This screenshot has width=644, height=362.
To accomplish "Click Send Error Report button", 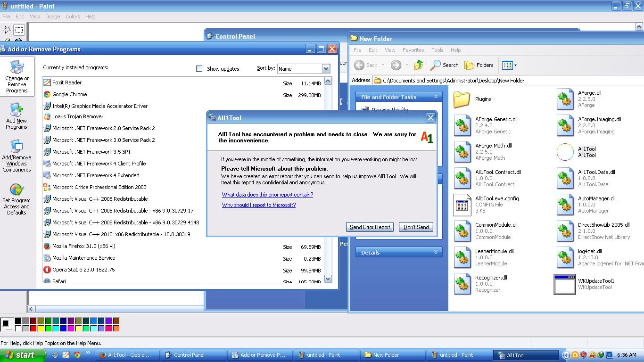I will pyautogui.click(x=370, y=227).
